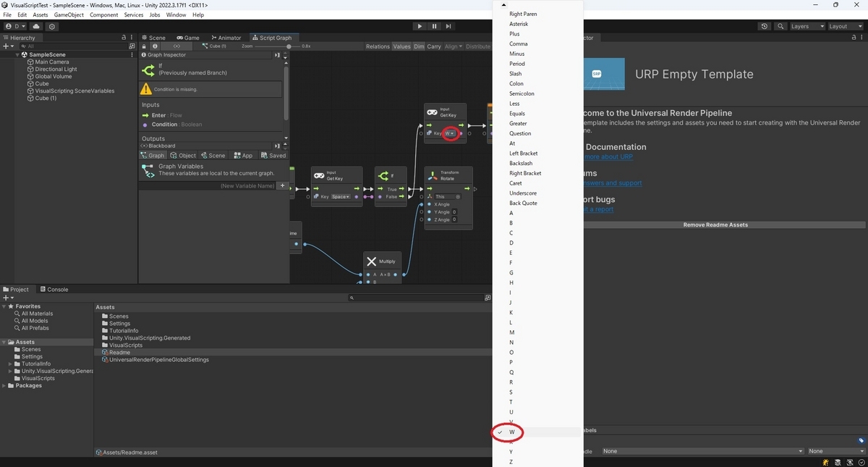The width and height of the screenshot is (868, 467).
Task: Open the W key dropdown on Get Key node
Action: (451, 133)
